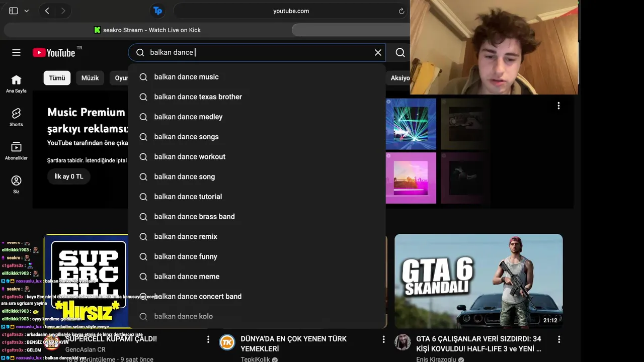Open the Supercell Hırsız video thumbnail
The image size is (644, 362).
[86, 281]
